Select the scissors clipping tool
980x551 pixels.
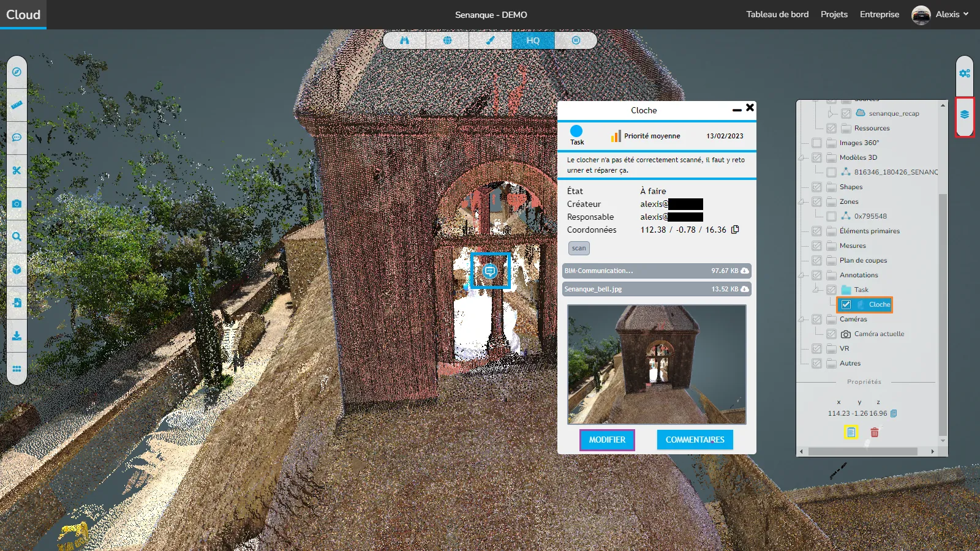point(17,170)
